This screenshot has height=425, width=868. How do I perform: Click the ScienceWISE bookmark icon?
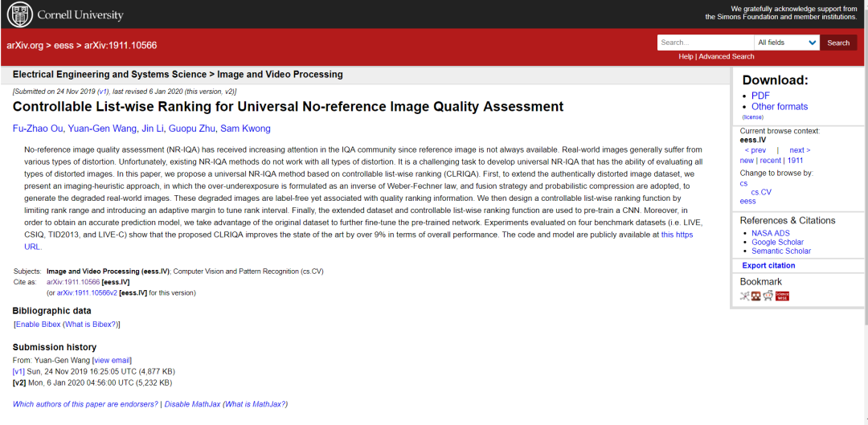coord(782,296)
